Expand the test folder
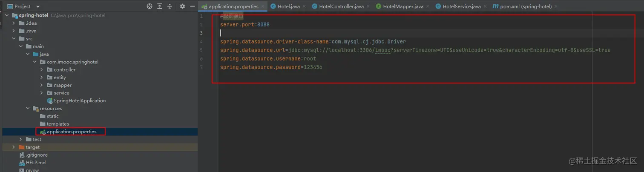Viewport: 644px width, 172px height. 21,139
